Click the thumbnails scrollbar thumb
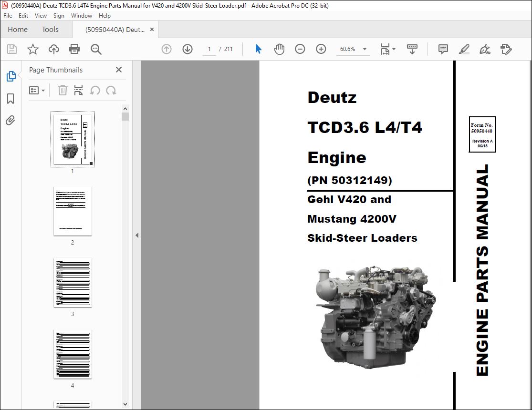532x410 pixels. coord(125,117)
